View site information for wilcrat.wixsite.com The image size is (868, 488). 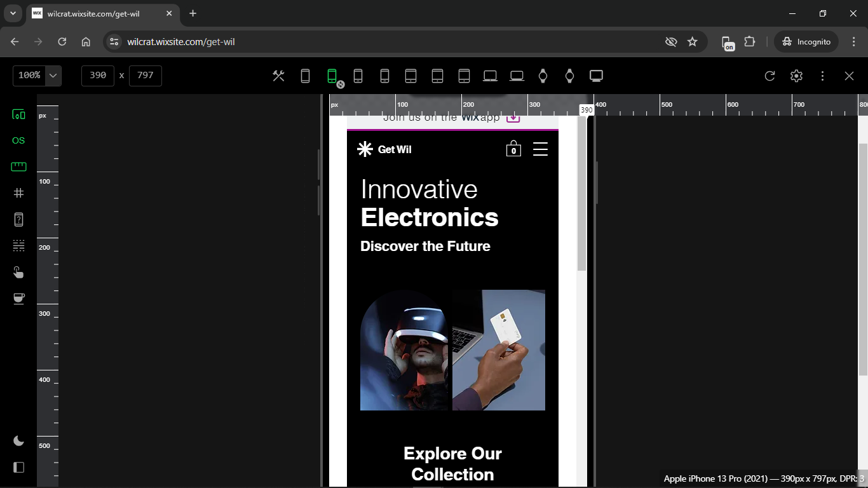114,42
